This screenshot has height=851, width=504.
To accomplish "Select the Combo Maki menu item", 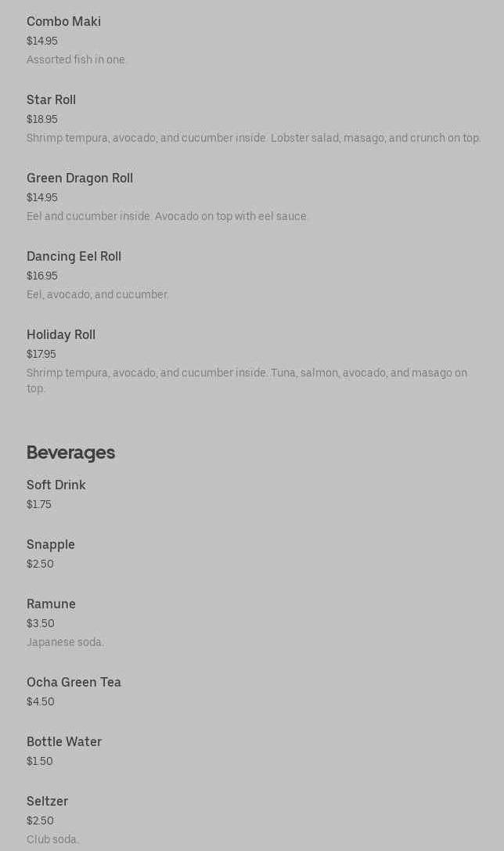I will pyautogui.click(x=63, y=22).
